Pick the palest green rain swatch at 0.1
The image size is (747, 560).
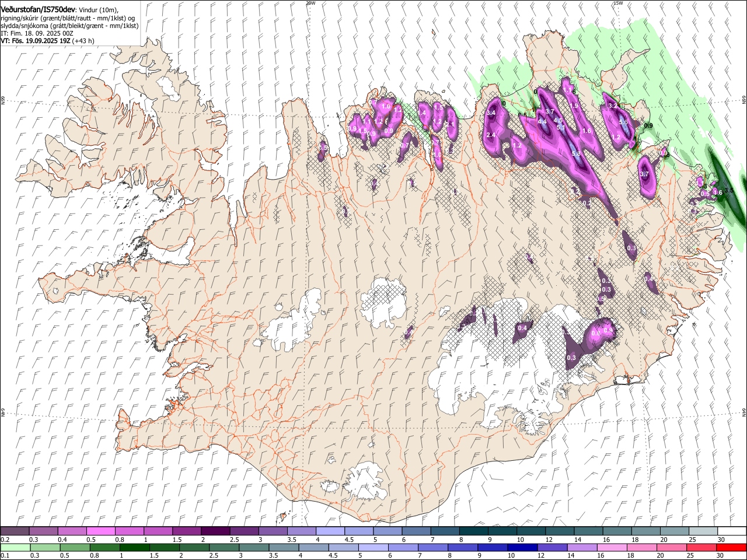point(15,548)
